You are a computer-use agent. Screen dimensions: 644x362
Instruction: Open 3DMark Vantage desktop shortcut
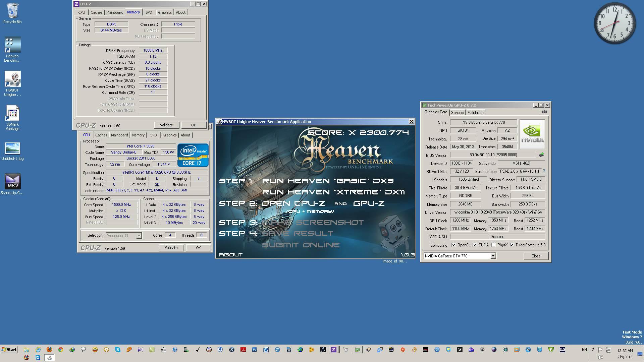click(12, 118)
